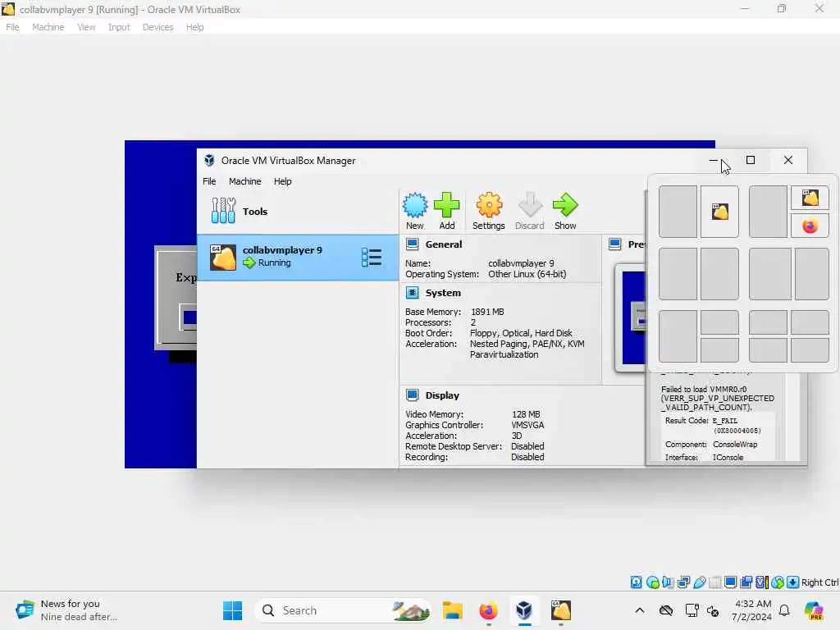Click the VMSVGA graphics controller value
Screen dimensions: 840x630
527,425
